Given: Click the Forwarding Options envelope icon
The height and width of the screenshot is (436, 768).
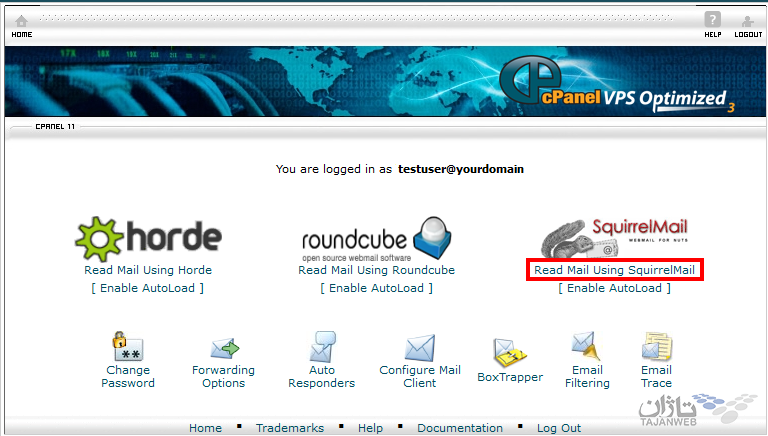Looking at the screenshot, I should pos(224,349).
